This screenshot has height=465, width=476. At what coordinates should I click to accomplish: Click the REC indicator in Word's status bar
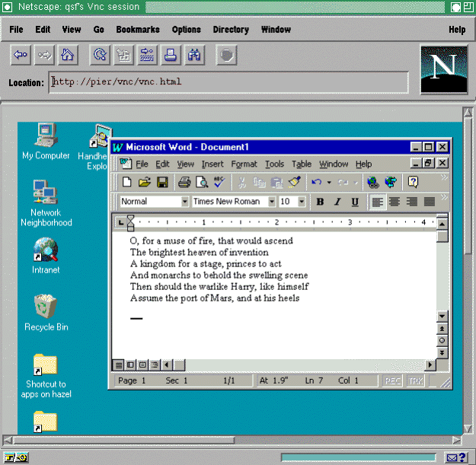393,381
